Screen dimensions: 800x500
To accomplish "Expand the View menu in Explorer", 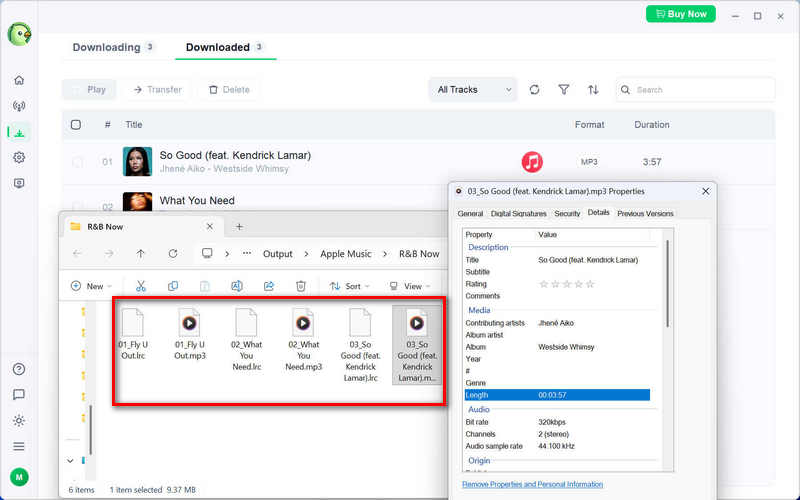I will click(410, 286).
